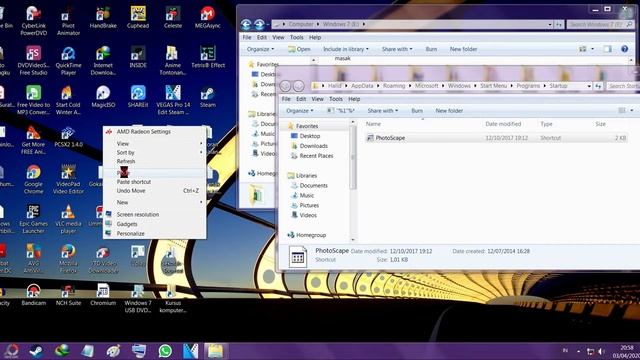The image size is (640, 360).
Task: Expand address bar history in Startup window
Action: point(589,86)
